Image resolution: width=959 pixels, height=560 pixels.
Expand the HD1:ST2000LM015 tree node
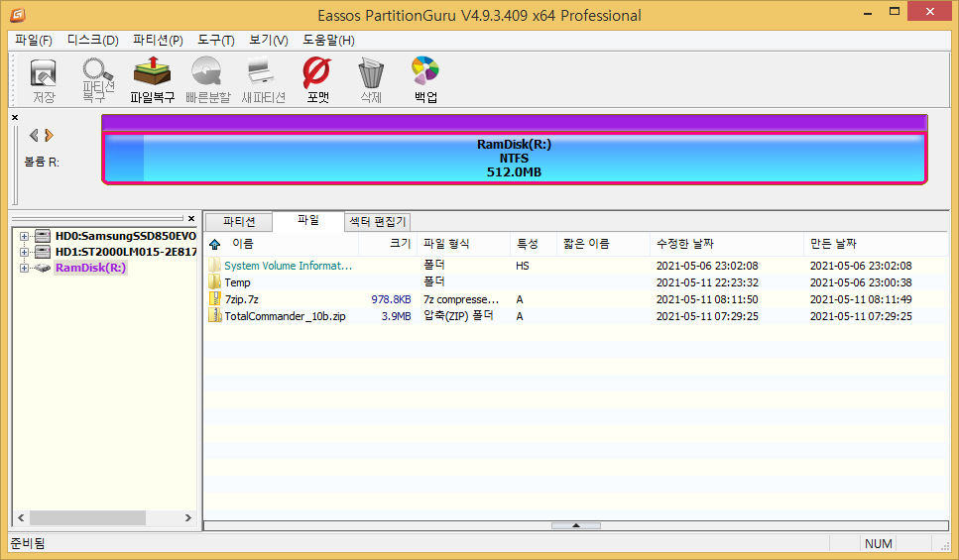(24, 252)
